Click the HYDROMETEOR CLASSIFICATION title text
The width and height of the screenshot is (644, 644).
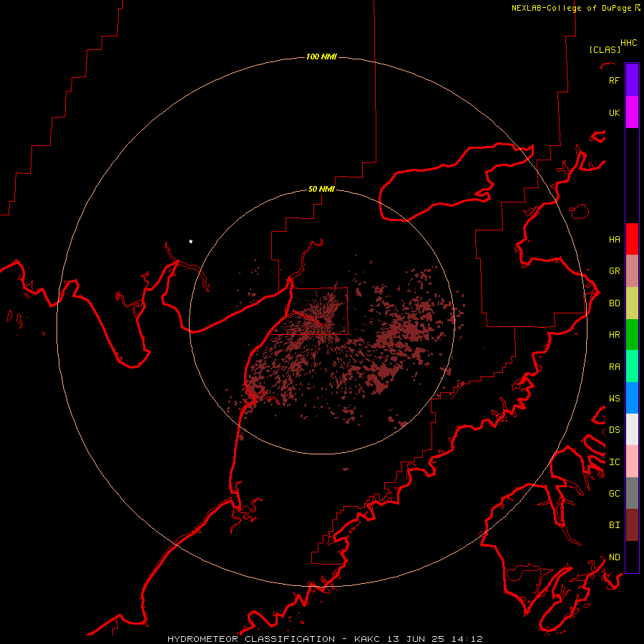(251, 639)
